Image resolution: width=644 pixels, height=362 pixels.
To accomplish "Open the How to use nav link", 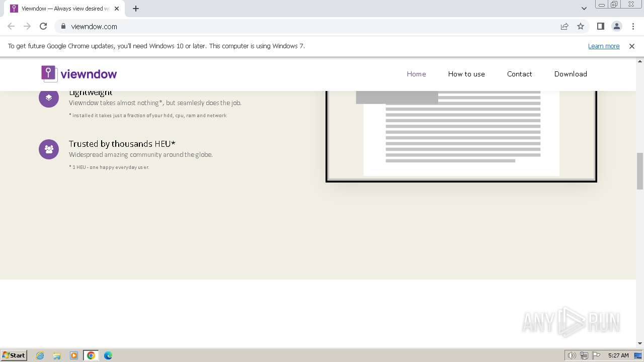I will click(466, 74).
